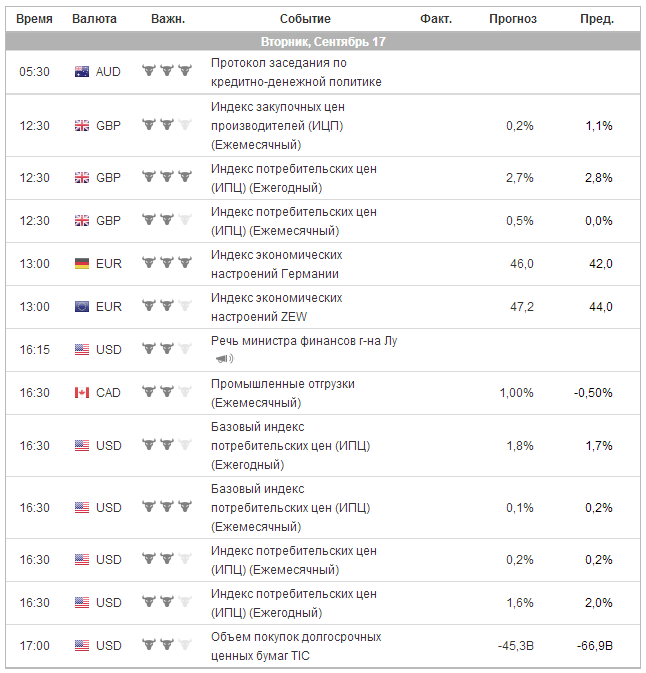The height and width of the screenshot is (673, 646).
Task: Open the Протокол заседания event
Action: [x=295, y=72]
